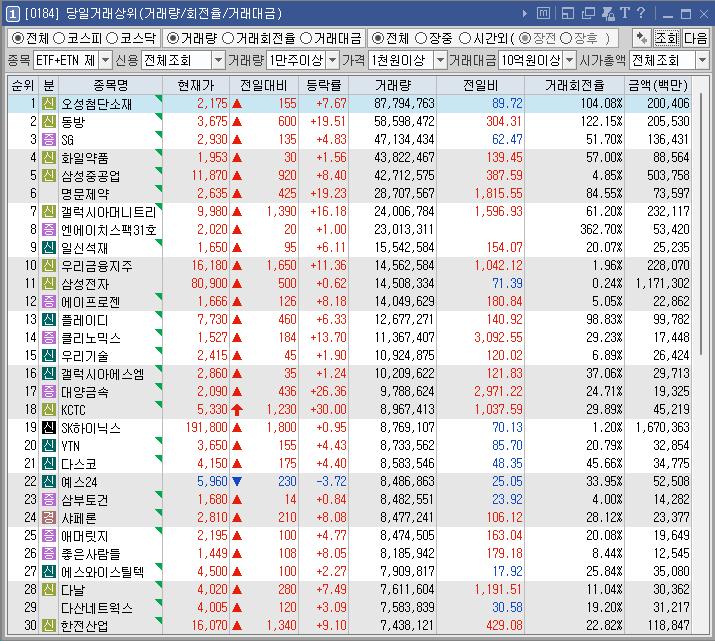Screen dimensions: 715x641
Task: Click the 증 badge in the 좋은사람들 row
Action: point(49,553)
